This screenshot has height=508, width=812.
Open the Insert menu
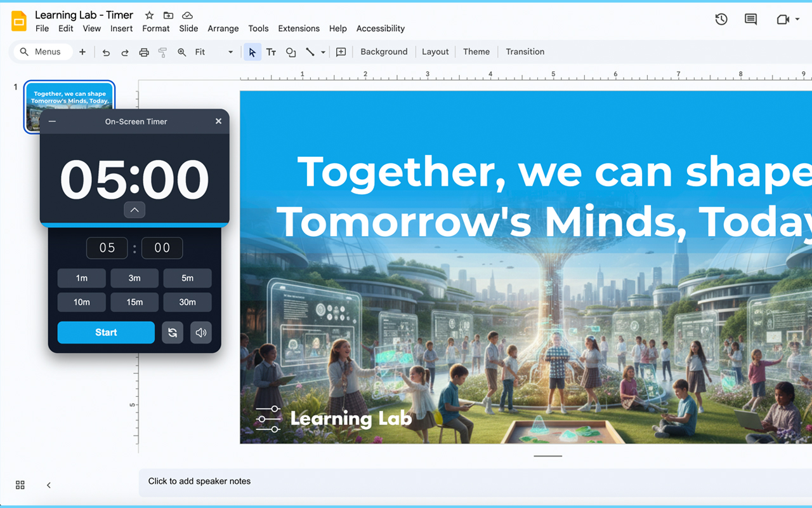tap(121, 29)
